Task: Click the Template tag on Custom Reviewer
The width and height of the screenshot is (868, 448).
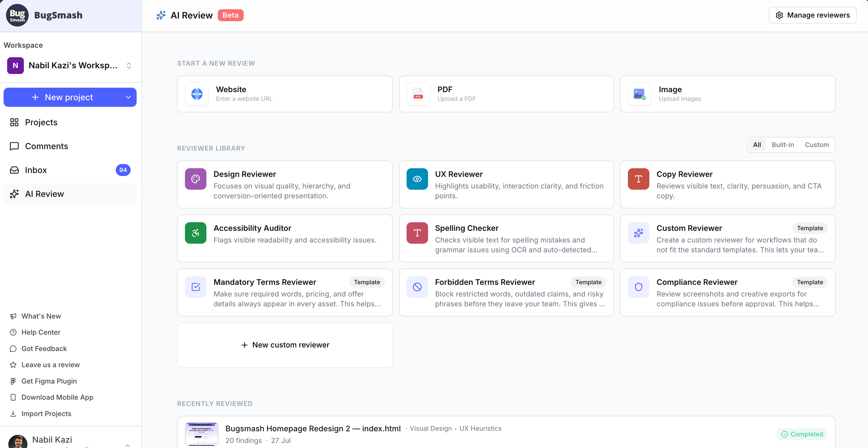Action: click(x=810, y=228)
